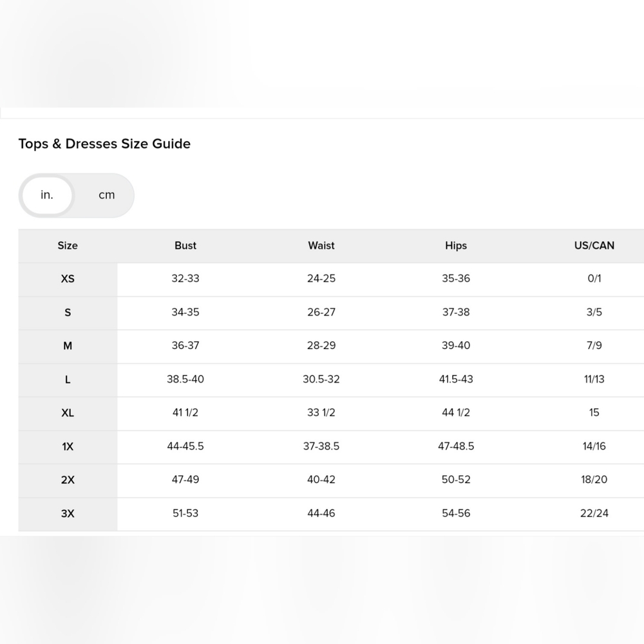Click bust value 41 1/2
This screenshot has height=644, width=644.
(x=185, y=412)
